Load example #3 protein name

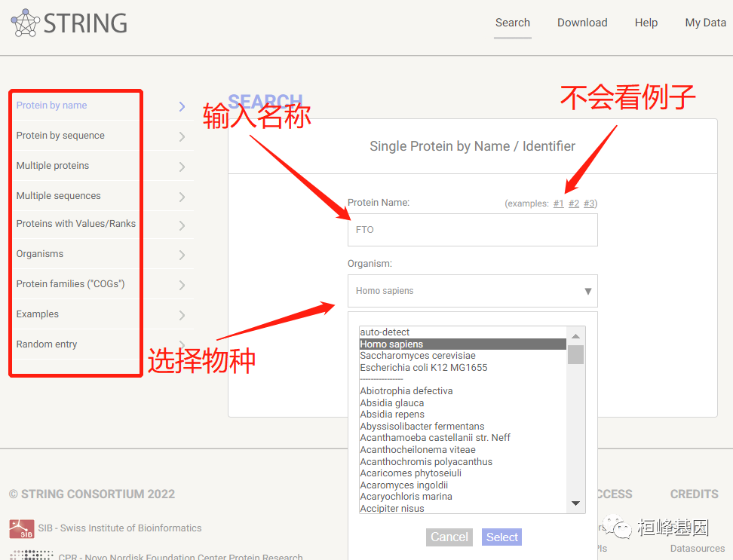[x=589, y=203]
